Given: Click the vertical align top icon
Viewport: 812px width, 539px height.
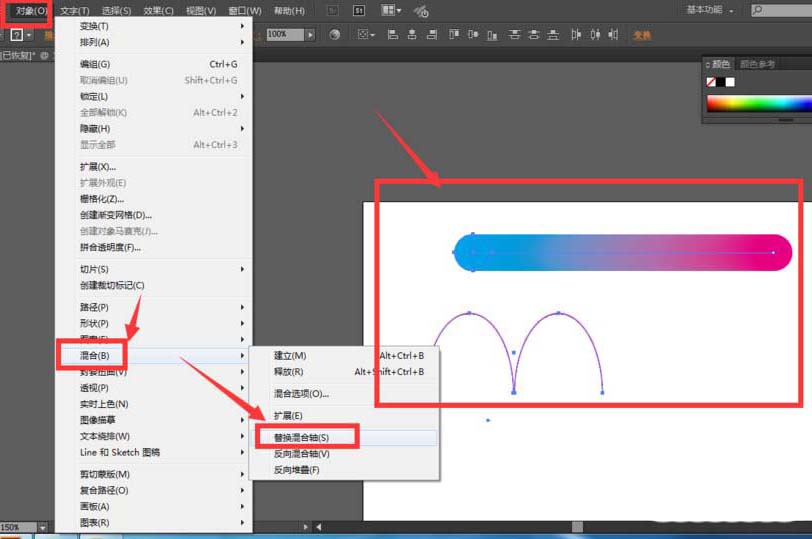Looking at the screenshot, I should 455,34.
